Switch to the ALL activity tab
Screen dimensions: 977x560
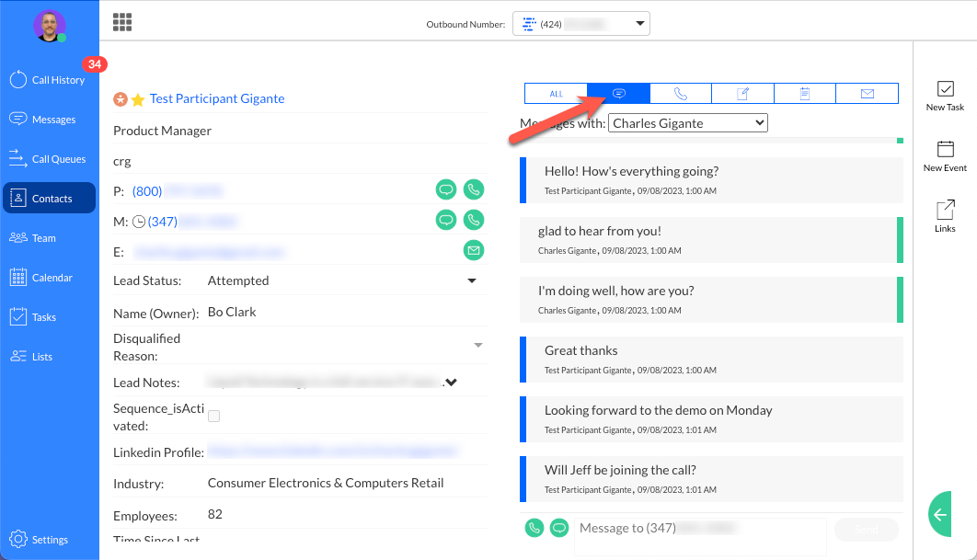[x=556, y=94]
